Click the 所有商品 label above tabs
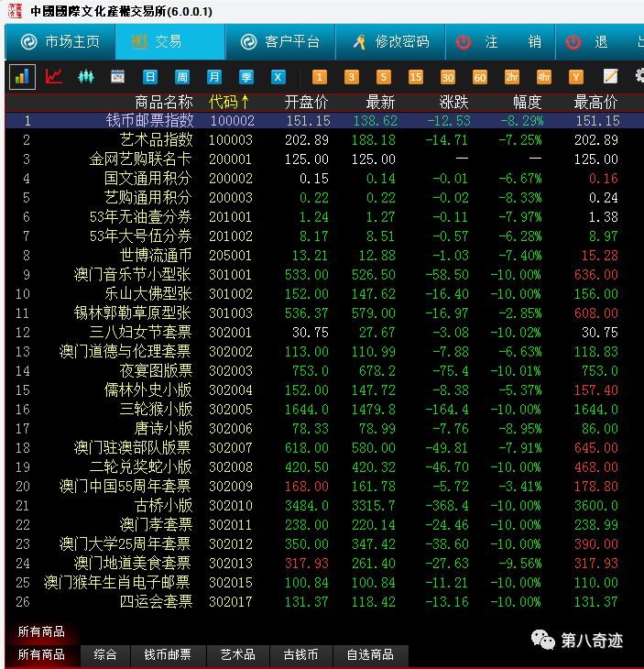 pyautogui.click(x=41, y=631)
